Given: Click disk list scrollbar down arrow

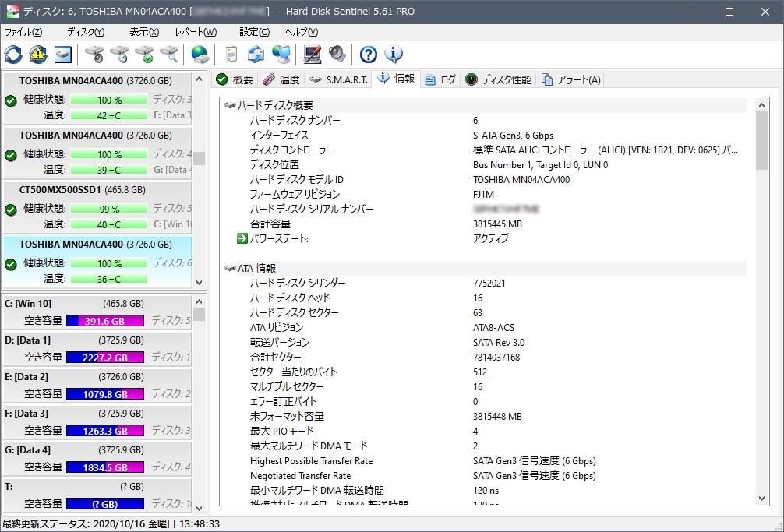Looking at the screenshot, I should (199, 282).
